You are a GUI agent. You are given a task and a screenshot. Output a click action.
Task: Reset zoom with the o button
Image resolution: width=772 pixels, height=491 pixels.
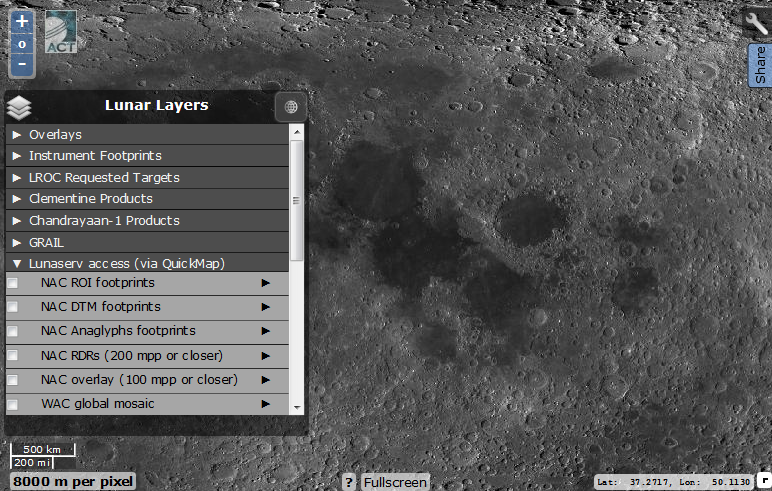(x=22, y=44)
